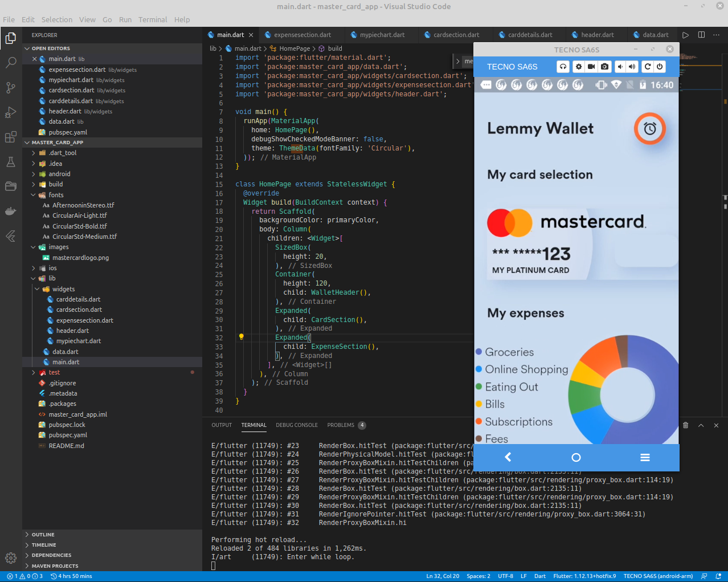Kill the terminal with the trash icon

pos(686,425)
